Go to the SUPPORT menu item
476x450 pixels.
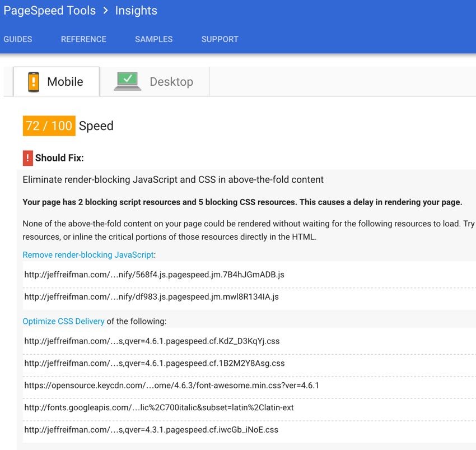click(220, 39)
